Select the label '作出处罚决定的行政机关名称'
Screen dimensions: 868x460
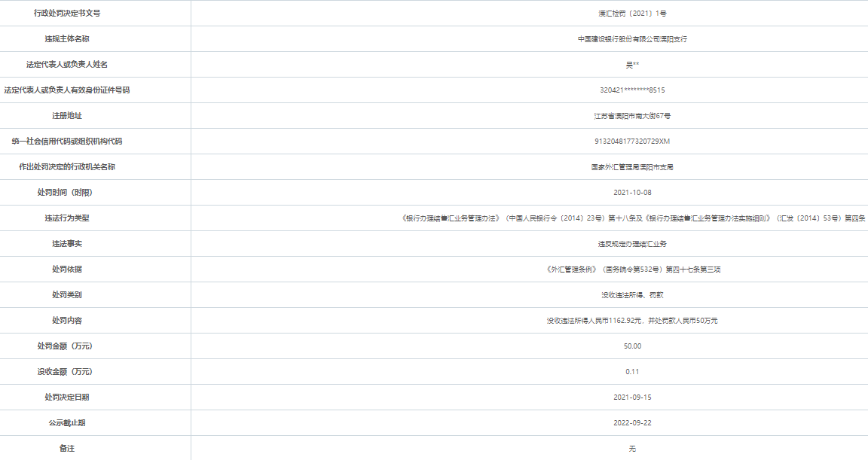pos(67,167)
